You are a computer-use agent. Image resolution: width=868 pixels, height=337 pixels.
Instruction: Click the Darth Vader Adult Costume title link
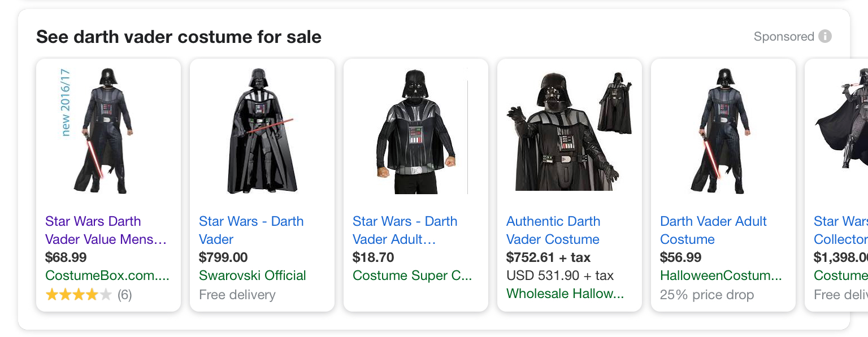[x=713, y=230]
